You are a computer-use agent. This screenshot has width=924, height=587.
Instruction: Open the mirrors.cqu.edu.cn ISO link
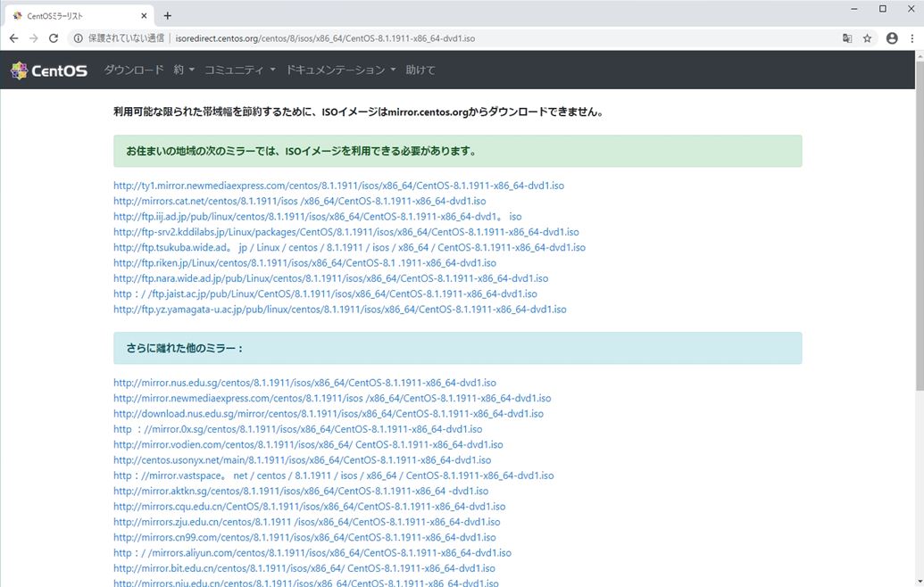coord(310,507)
